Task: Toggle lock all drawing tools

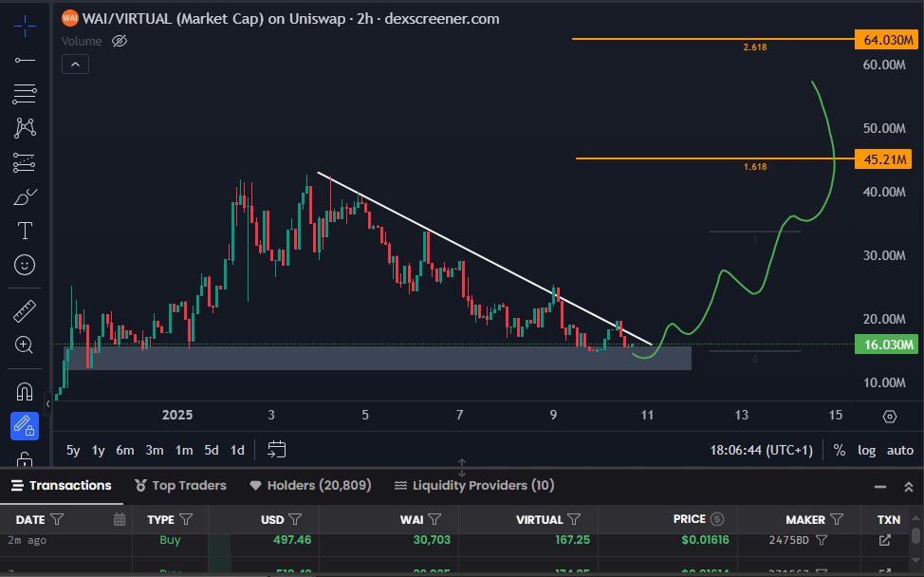Action: click(x=25, y=459)
